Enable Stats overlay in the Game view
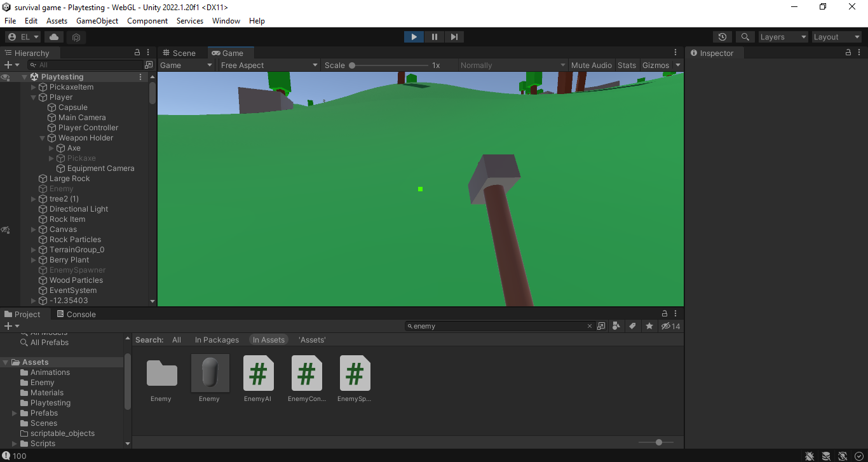This screenshot has height=462, width=868. (627, 65)
